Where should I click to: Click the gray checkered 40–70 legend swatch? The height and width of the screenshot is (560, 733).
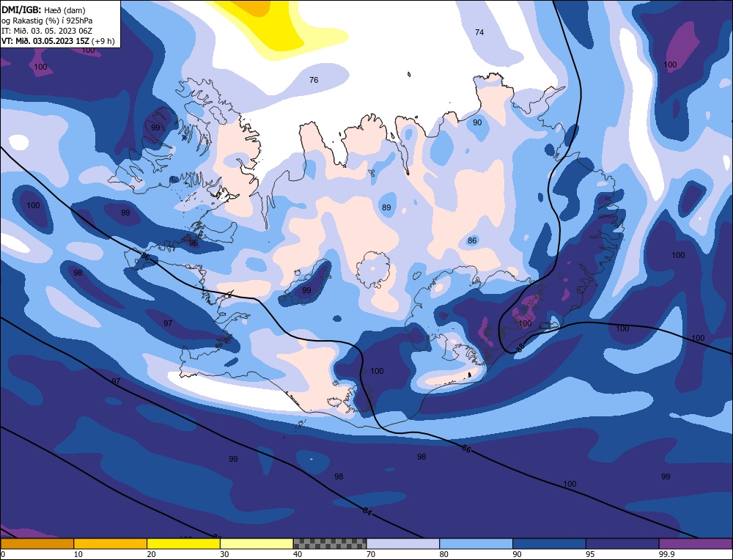click(330, 543)
